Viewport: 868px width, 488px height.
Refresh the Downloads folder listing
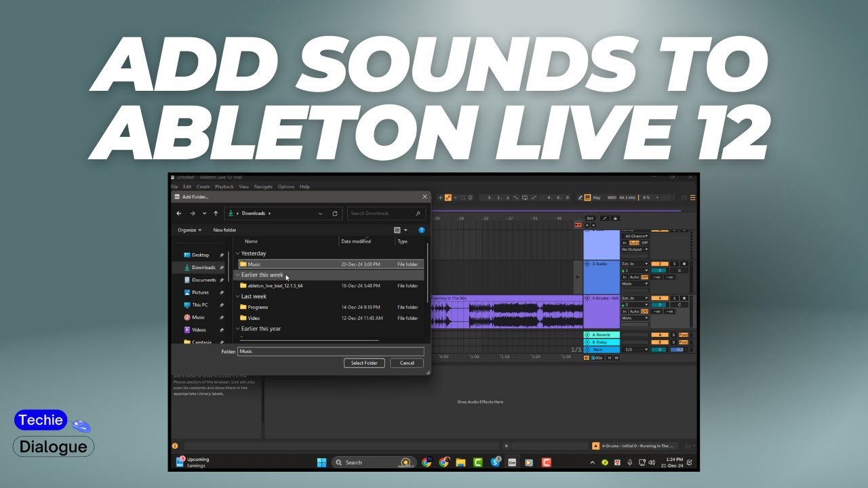334,213
